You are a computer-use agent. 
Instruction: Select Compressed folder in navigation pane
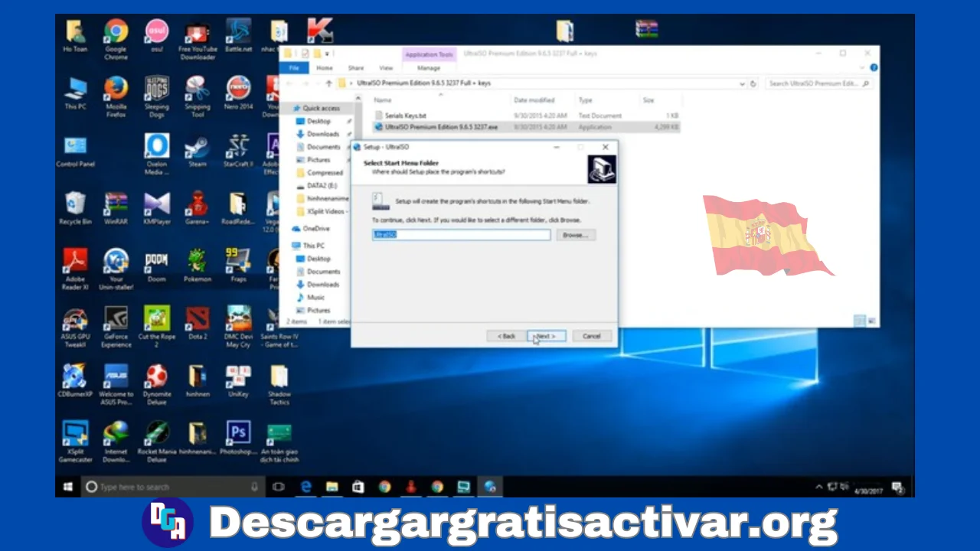325,173
